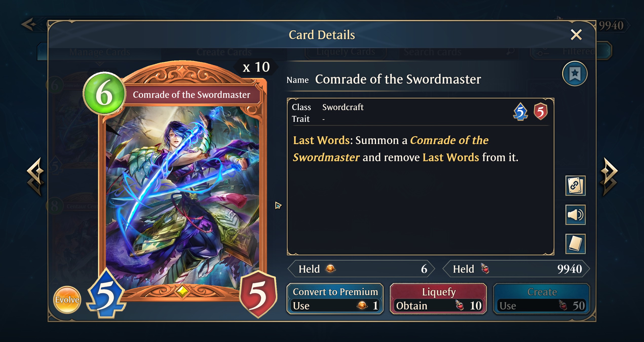644x342 pixels.
Task: Click the red defense 5 shield icon in details
Action: click(x=540, y=111)
